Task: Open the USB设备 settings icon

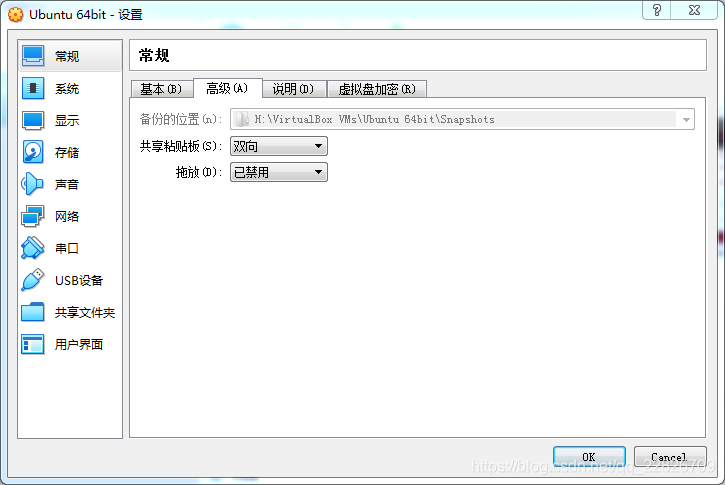Action: coord(33,280)
